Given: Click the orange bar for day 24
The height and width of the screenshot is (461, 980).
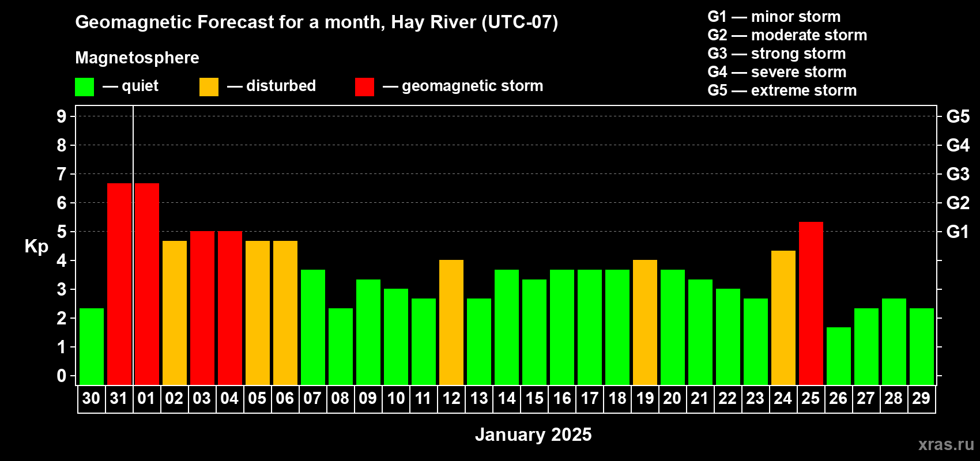Looking at the screenshot, I should tap(783, 318).
